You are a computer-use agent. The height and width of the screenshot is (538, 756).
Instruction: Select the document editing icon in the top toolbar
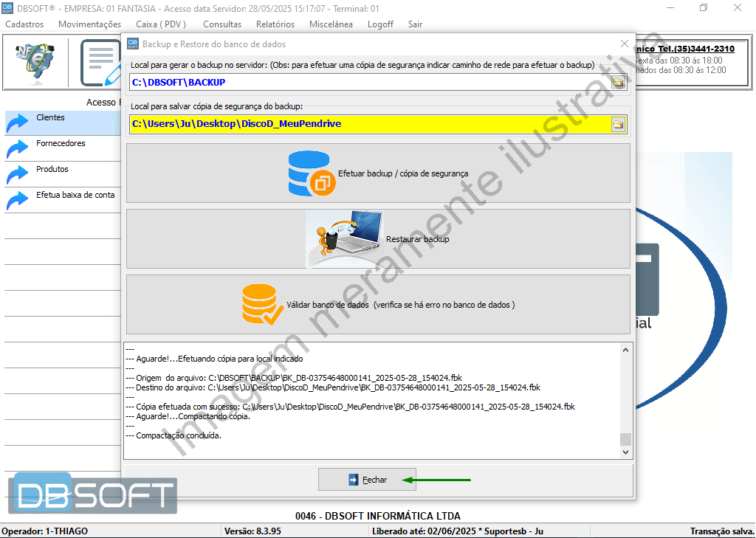[x=100, y=62]
